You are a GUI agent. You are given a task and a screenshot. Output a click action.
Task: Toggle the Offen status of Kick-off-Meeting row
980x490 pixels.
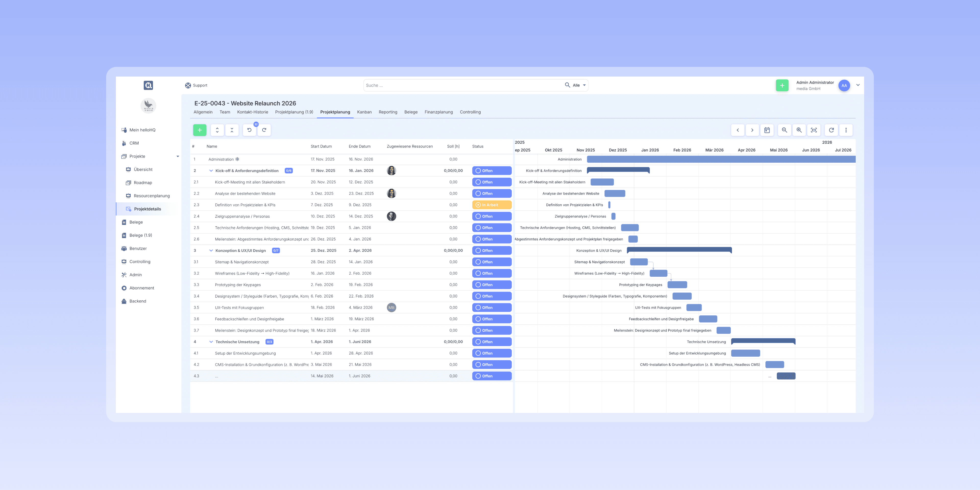(x=492, y=182)
